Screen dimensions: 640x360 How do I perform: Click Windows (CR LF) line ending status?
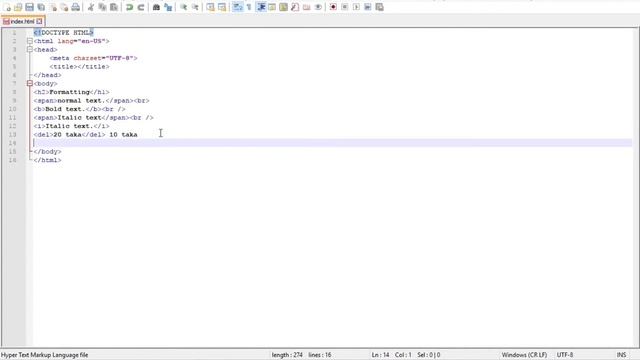pos(524,355)
